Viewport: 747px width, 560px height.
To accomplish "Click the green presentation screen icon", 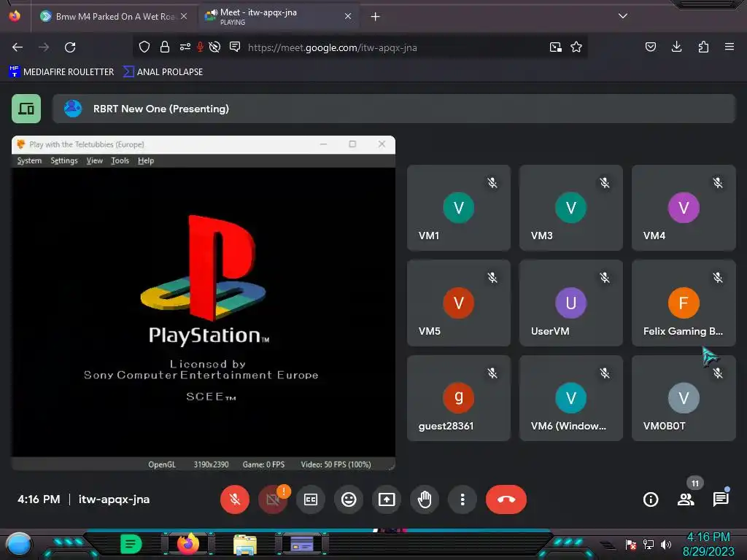I will [x=26, y=109].
